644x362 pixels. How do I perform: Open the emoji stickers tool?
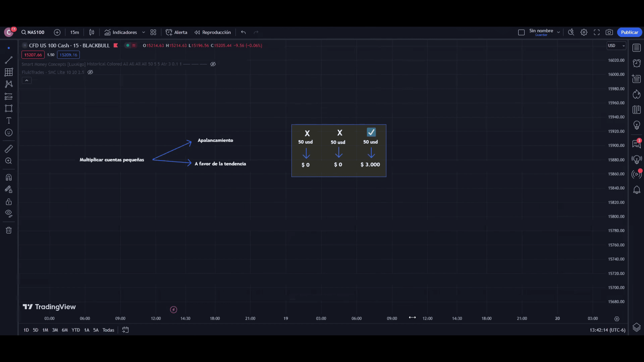pyautogui.click(x=9, y=132)
